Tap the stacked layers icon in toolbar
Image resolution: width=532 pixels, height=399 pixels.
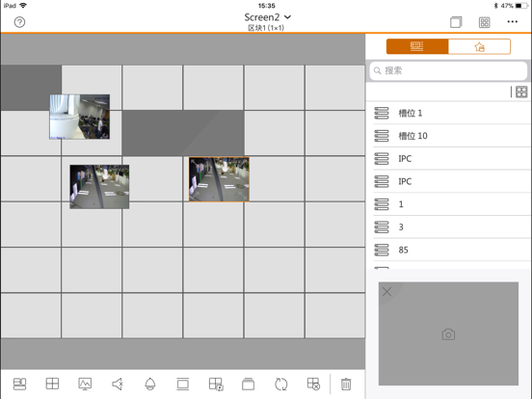(x=248, y=385)
